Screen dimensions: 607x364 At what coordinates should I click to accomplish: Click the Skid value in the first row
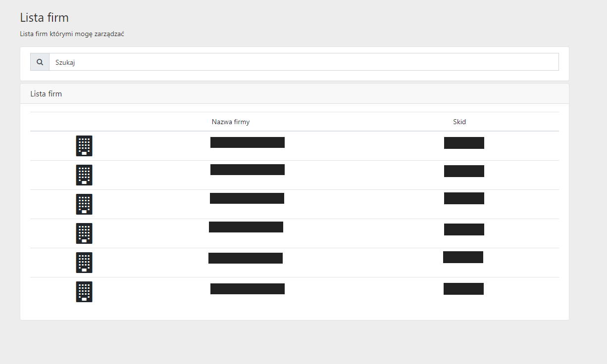464,143
